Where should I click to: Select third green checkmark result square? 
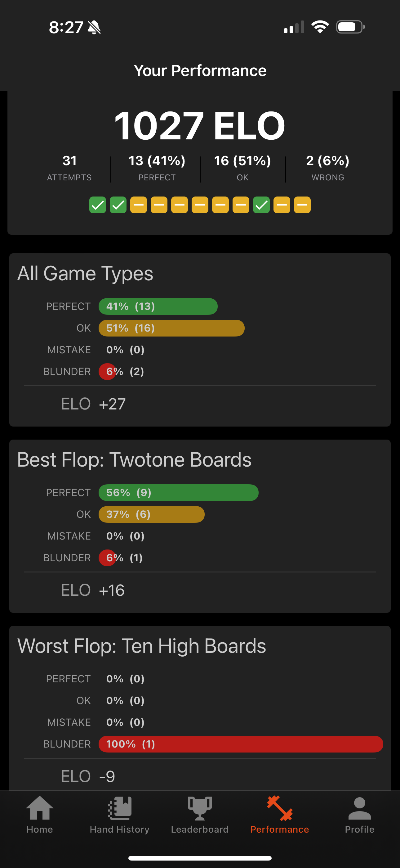[261, 205]
